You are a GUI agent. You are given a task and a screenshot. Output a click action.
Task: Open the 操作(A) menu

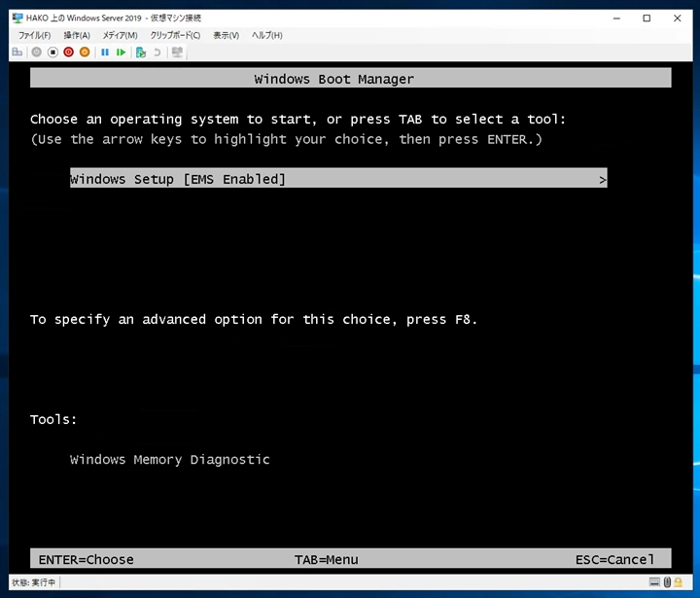(x=77, y=35)
